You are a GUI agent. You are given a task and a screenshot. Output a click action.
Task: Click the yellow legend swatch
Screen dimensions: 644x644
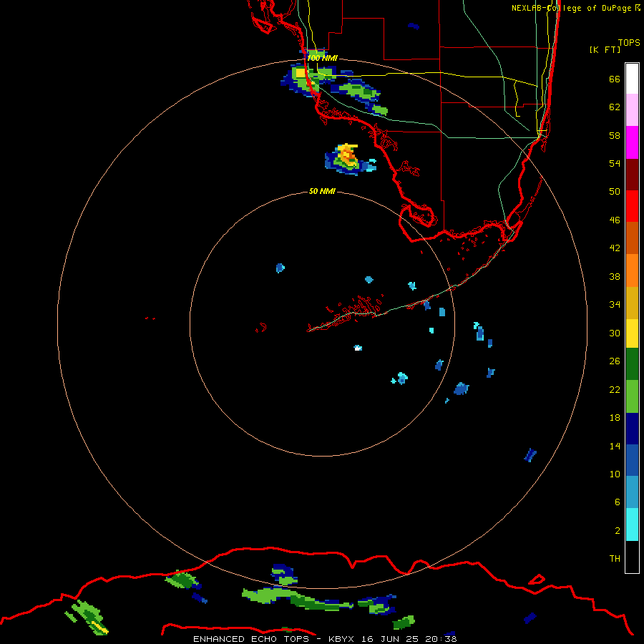632,333
